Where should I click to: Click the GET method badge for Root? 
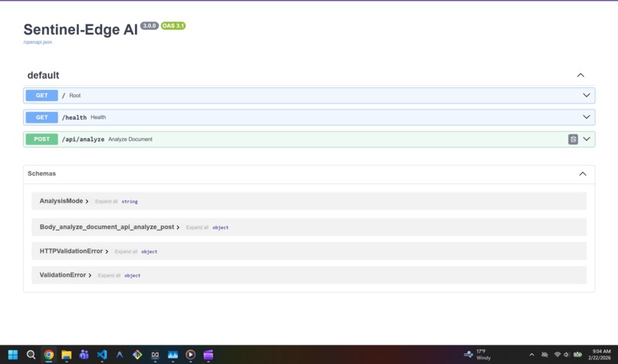tap(41, 95)
